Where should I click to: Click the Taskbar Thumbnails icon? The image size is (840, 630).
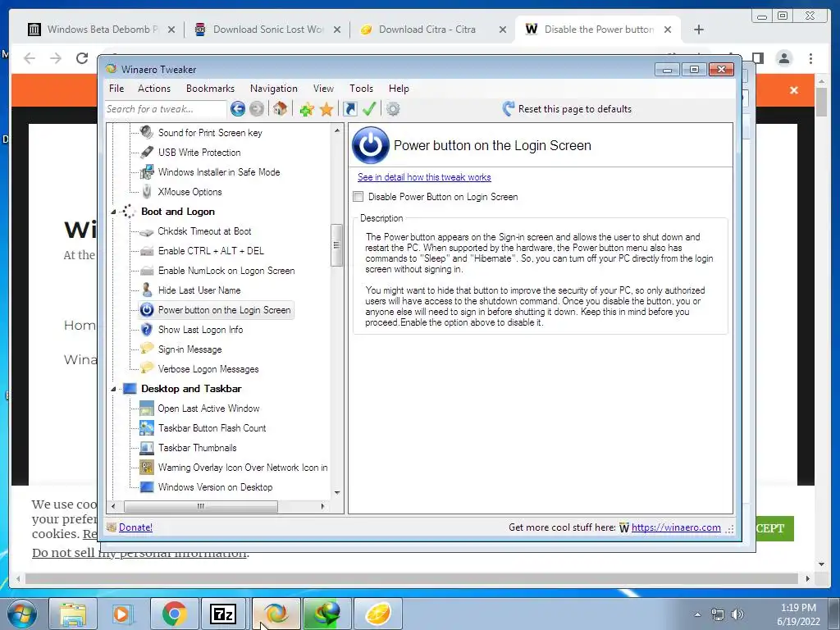146,448
